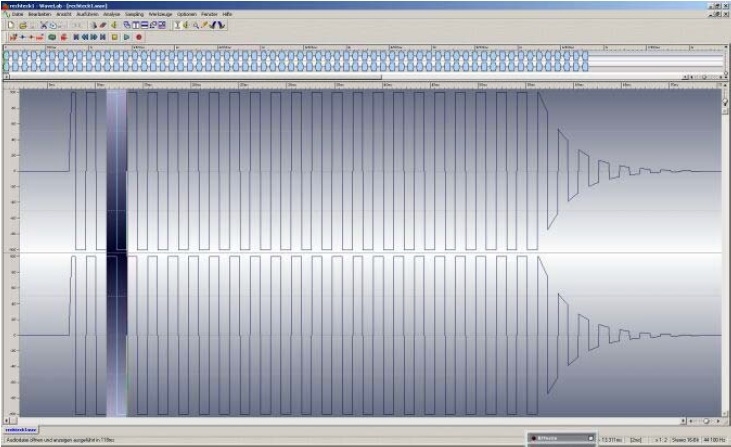Click the fast forward transport button
The height and width of the screenshot is (447, 731).
click(94, 37)
